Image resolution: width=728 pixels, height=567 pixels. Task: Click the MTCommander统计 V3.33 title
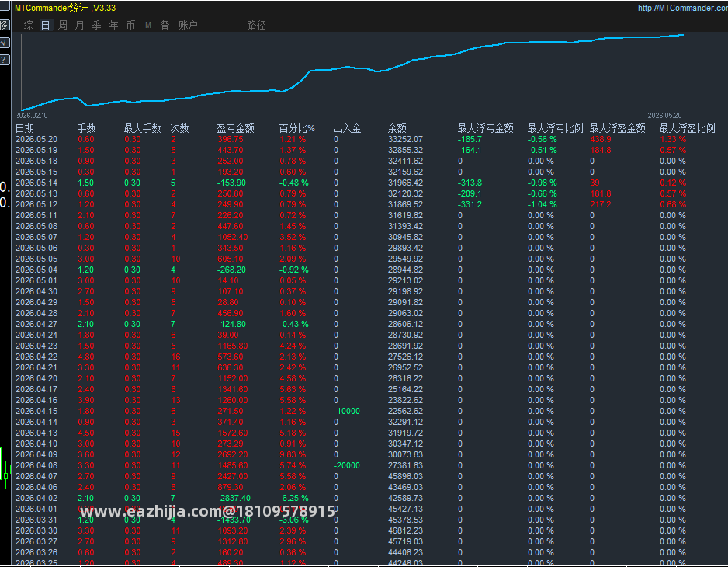click(x=65, y=8)
